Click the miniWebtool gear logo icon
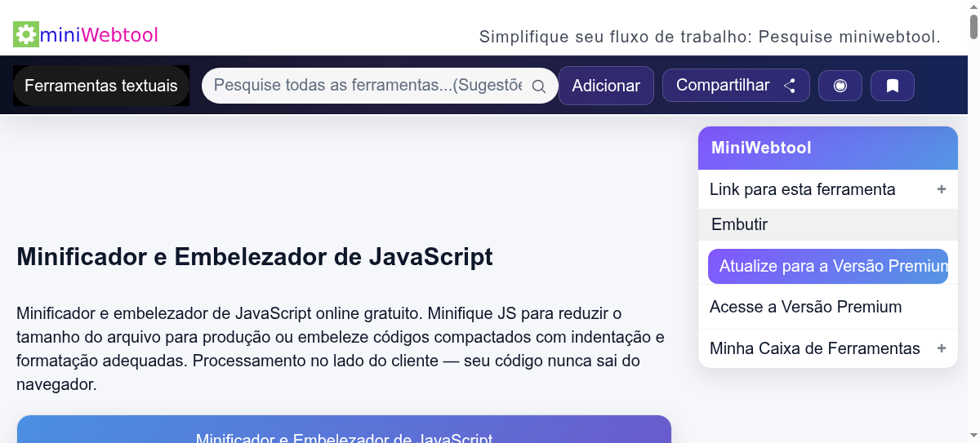The image size is (980, 443). 26,34
